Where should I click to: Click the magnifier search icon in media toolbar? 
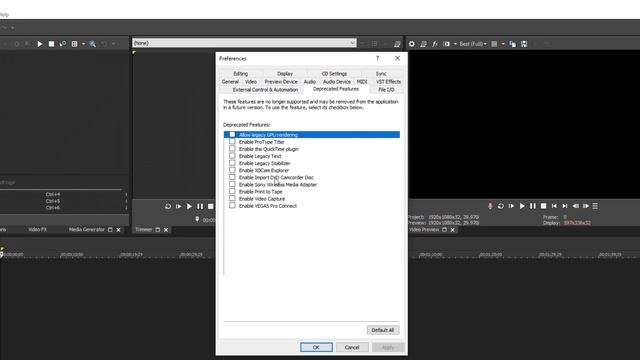point(93,44)
